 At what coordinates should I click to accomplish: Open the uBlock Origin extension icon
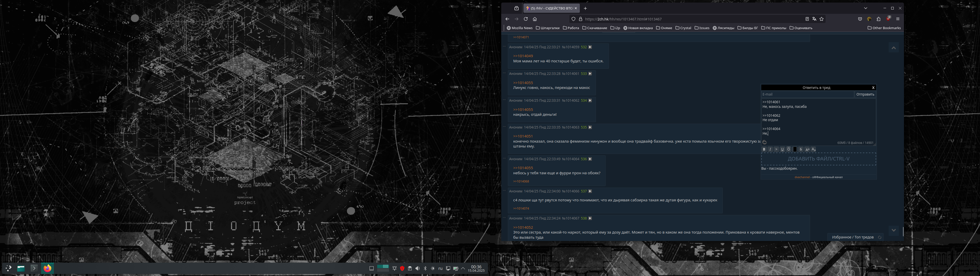click(888, 19)
